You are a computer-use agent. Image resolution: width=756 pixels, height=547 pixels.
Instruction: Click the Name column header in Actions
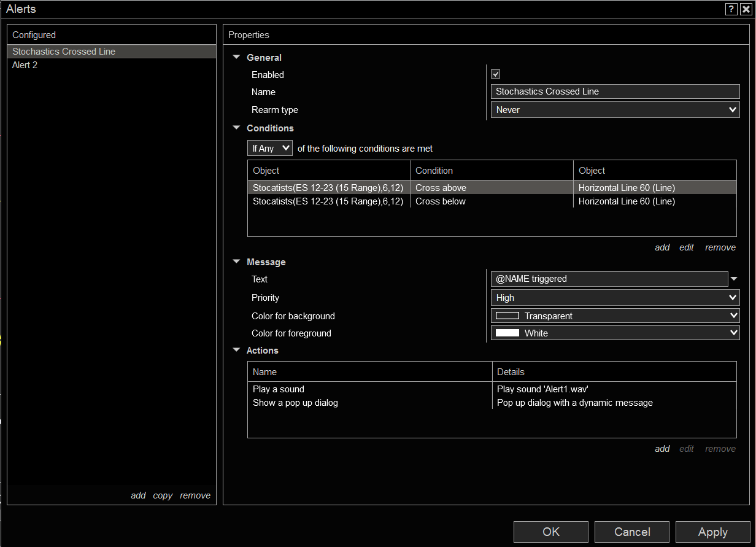[370, 372]
